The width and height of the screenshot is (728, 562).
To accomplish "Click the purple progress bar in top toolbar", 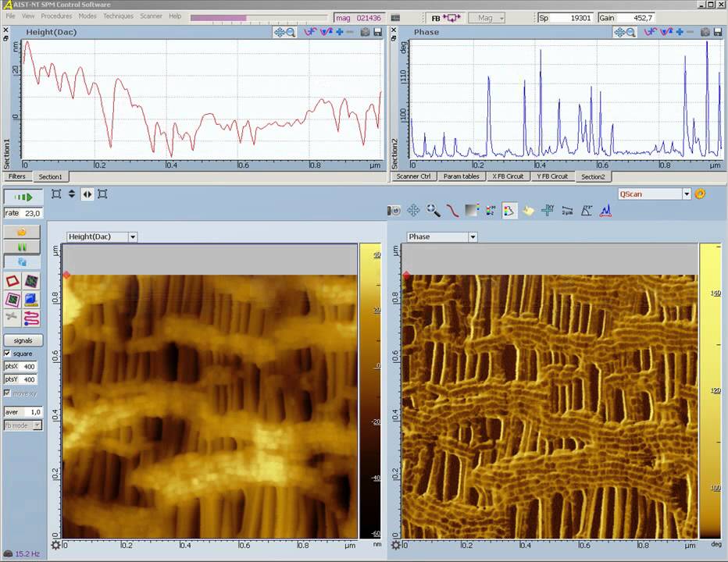I will 259,18.
